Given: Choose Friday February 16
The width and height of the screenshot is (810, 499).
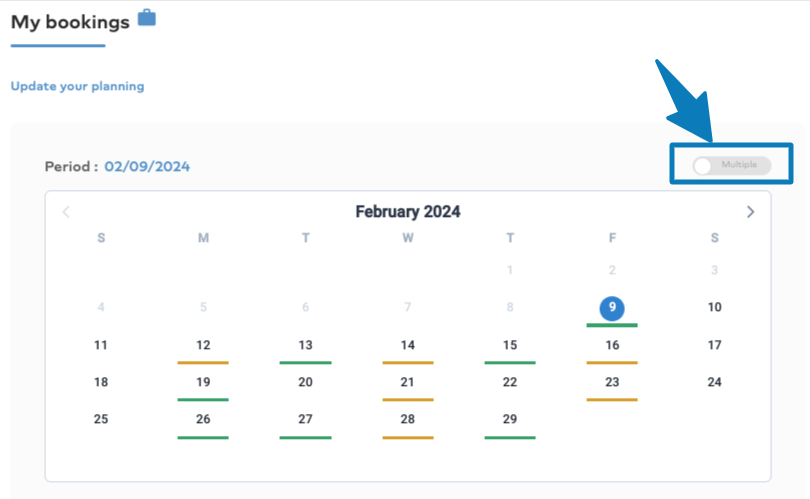Looking at the screenshot, I should (x=612, y=345).
